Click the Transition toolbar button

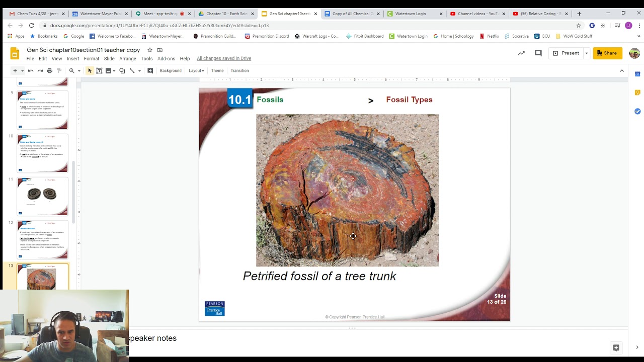(239, 71)
